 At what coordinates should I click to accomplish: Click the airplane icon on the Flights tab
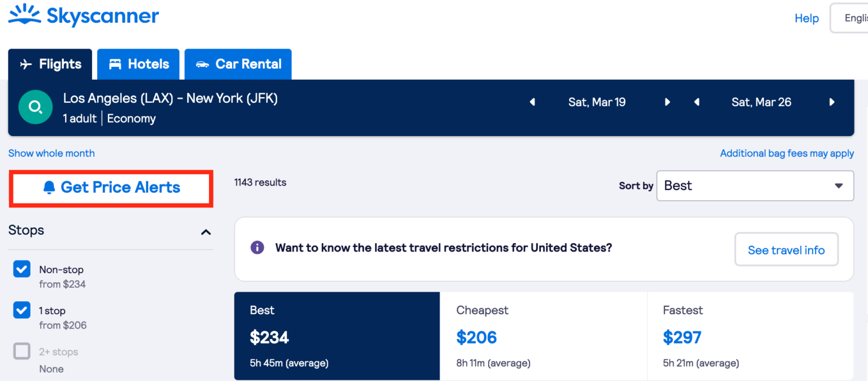[x=25, y=64]
